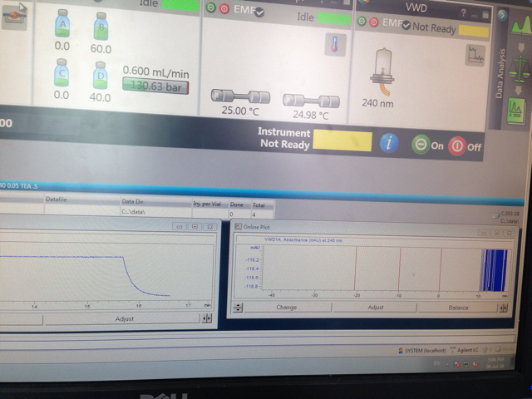
Task: Click the Windows taskbar clock
Action: [495, 362]
